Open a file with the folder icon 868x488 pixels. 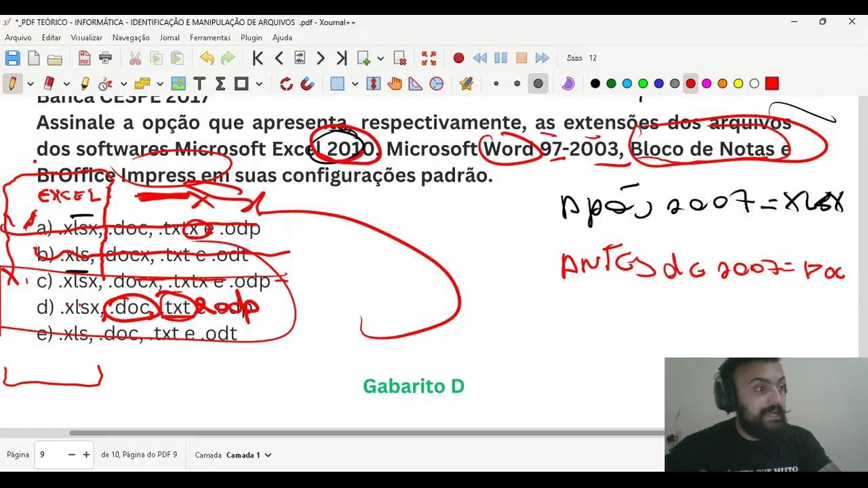coord(54,58)
